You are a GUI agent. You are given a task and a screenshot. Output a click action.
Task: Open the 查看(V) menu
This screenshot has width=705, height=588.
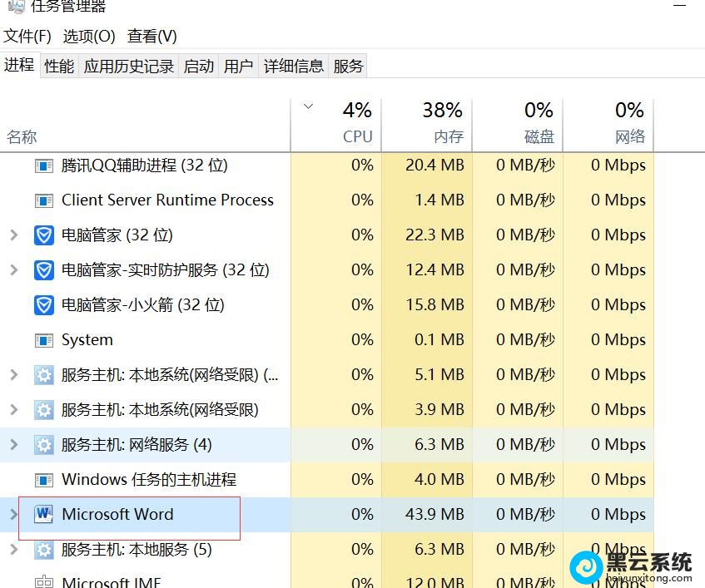151,37
